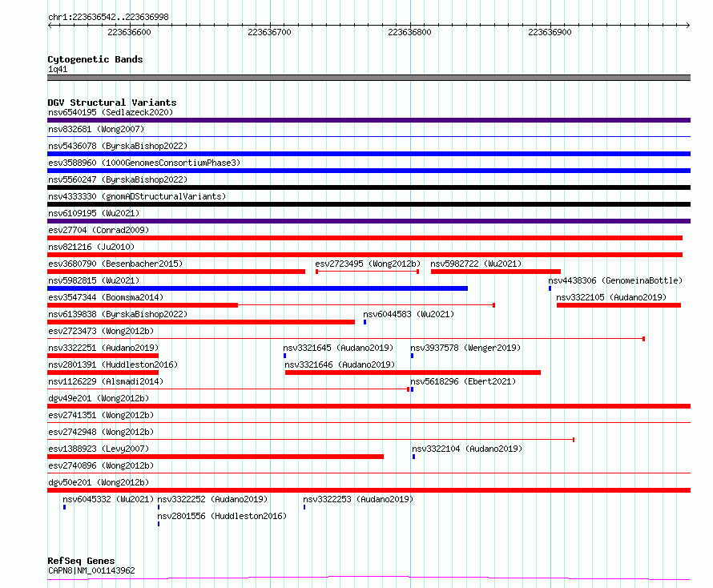This screenshot has width=713, height=588.
Task: Click dgv50e201 (Wong2012b) label
Action: (99, 482)
